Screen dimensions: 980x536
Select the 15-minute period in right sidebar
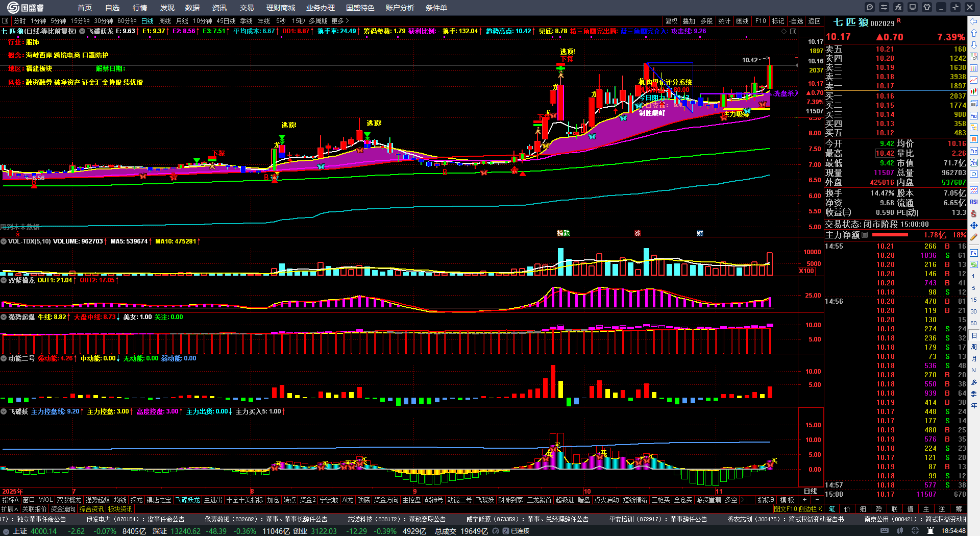point(974,300)
